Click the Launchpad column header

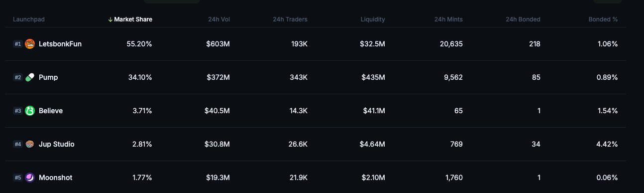click(29, 19)
